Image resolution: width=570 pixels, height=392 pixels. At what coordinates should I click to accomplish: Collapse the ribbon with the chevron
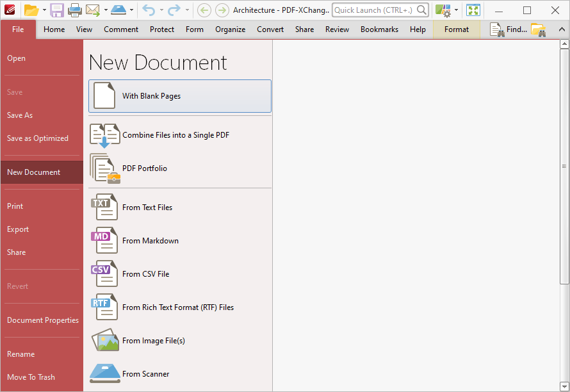coord(562,29)
